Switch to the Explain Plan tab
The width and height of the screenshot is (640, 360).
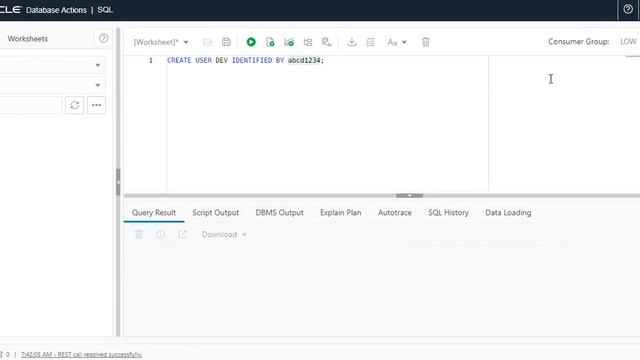pos(340,213)
